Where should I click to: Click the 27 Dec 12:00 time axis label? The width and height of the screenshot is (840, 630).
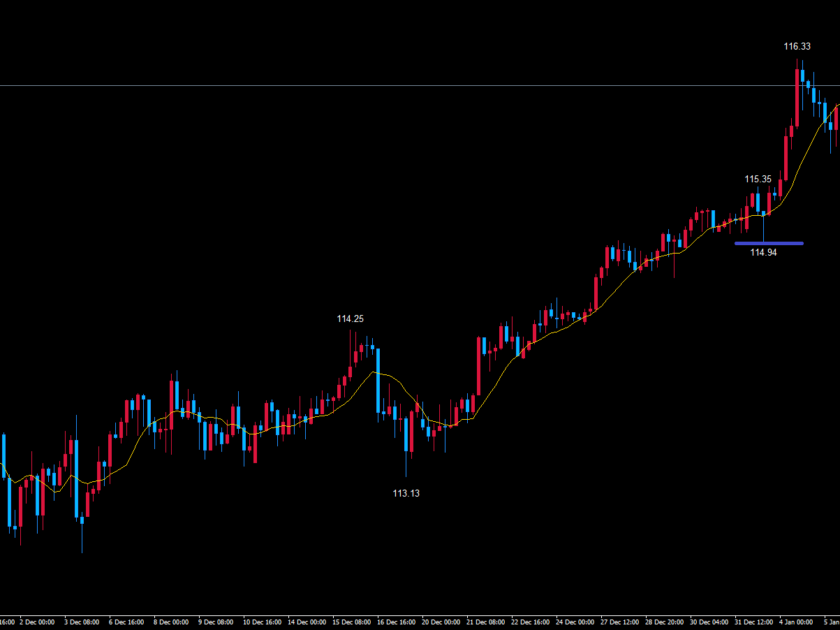[x=620, y=621]
